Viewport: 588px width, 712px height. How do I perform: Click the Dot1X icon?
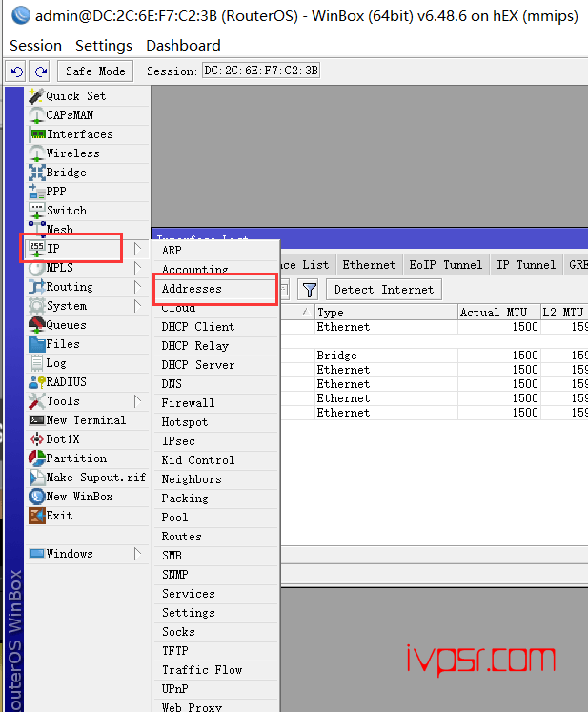pos(36,439)
